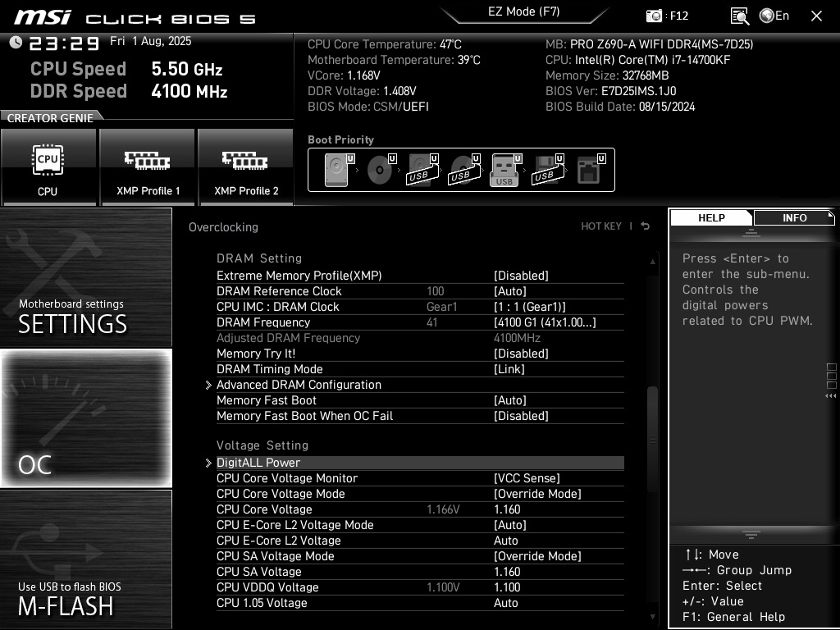Viewport: 840px width, 630px height.
Task: Edit CPU VDDQ Voltage 1.100 field
Action: click(x=507, y=587)
